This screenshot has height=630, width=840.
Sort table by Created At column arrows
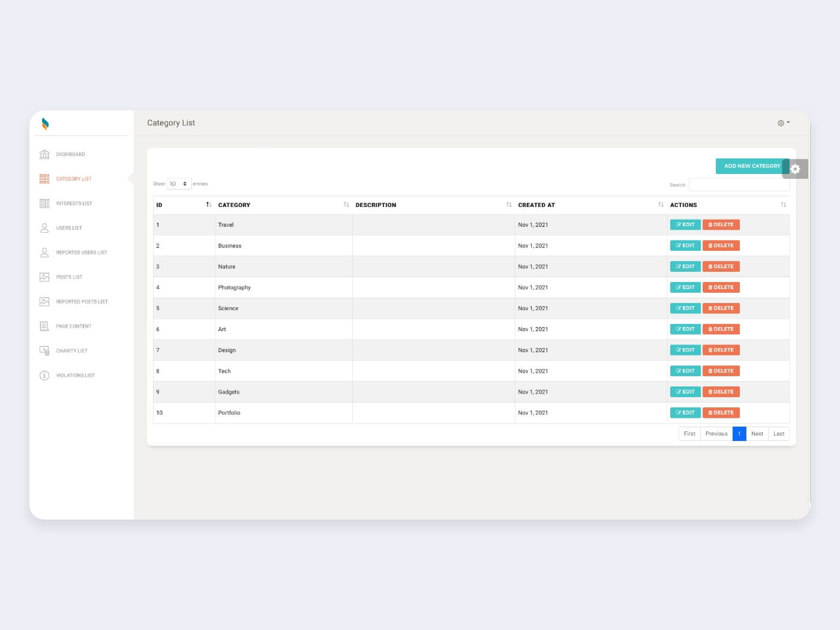coord(661,205)
